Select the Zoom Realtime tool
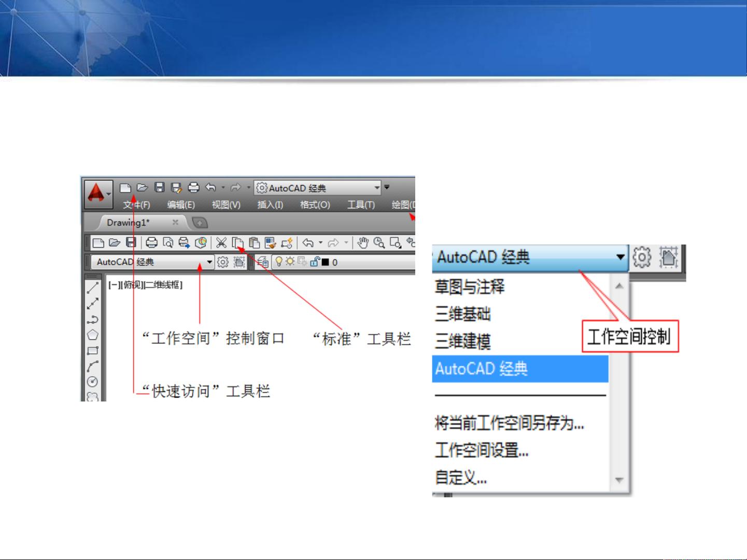The image size is (747, 560). click(379, 242)
